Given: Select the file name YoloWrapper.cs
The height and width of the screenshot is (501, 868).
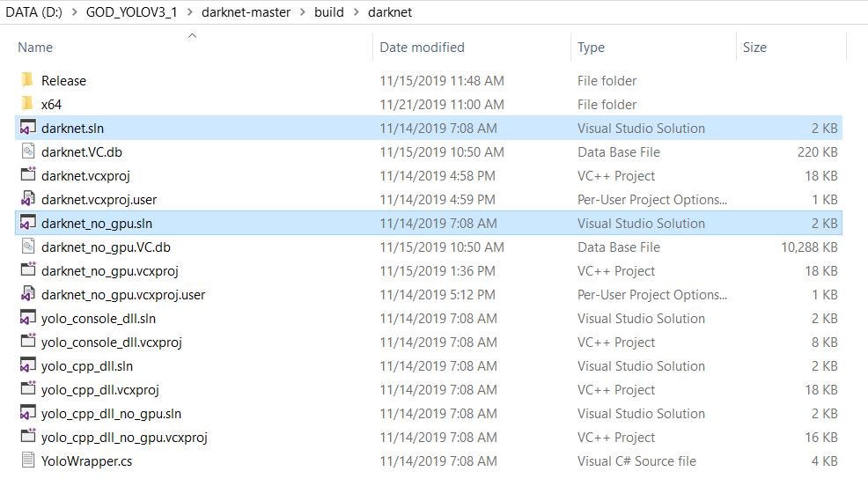Looking at the screenshot, I should click(86, 461).
